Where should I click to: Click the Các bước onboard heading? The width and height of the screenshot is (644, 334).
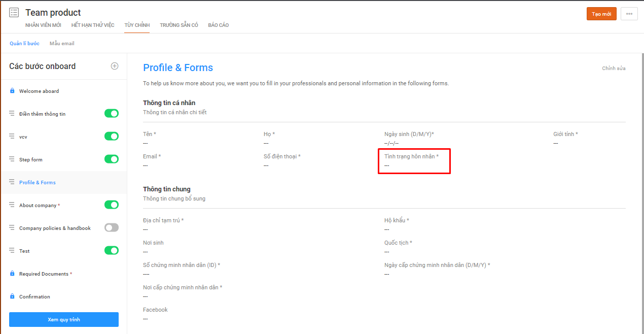(x=43, y=66)
